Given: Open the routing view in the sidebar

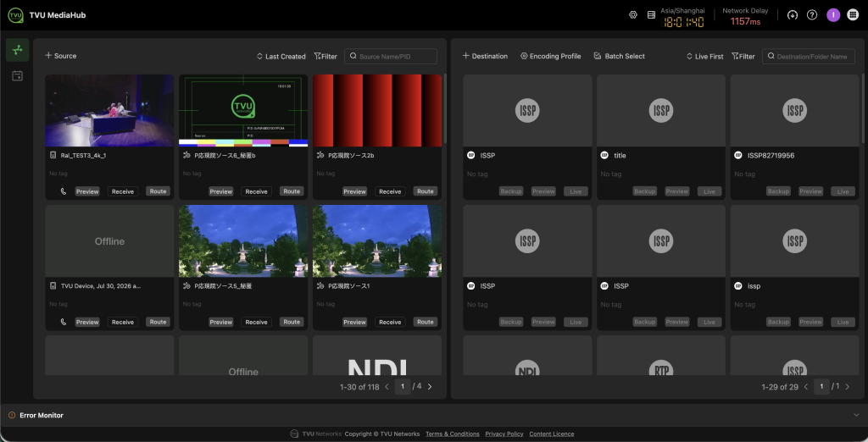Looking at the screenshot, I should click(17, 50).
